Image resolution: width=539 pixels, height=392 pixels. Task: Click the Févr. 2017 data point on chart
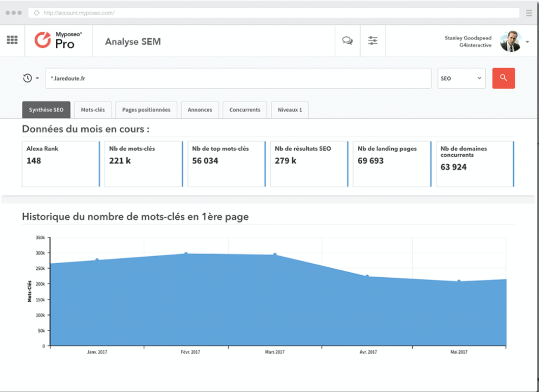pos(186,254)
